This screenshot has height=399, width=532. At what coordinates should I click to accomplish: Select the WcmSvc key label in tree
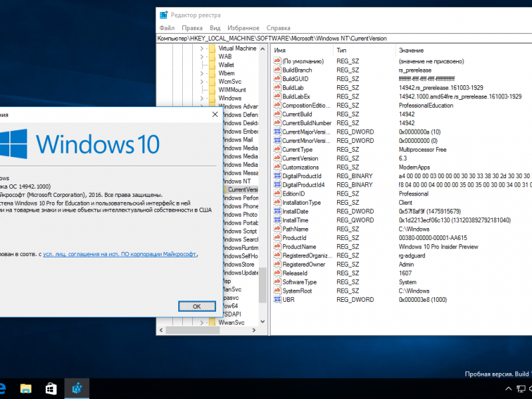click(x=230, y=81)
